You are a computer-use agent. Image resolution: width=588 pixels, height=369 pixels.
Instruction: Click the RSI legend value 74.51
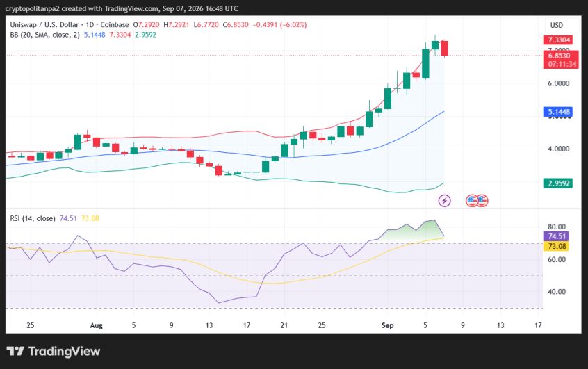(x=68, y=218)
